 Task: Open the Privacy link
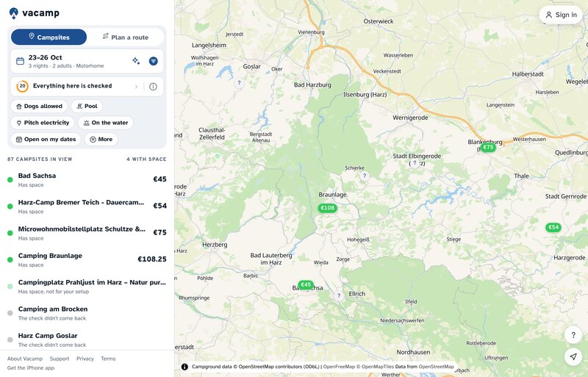coord(85,359)
